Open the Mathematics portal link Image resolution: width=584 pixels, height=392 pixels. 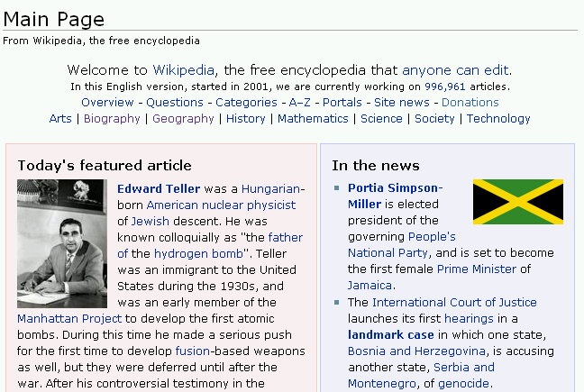point(313,119)
